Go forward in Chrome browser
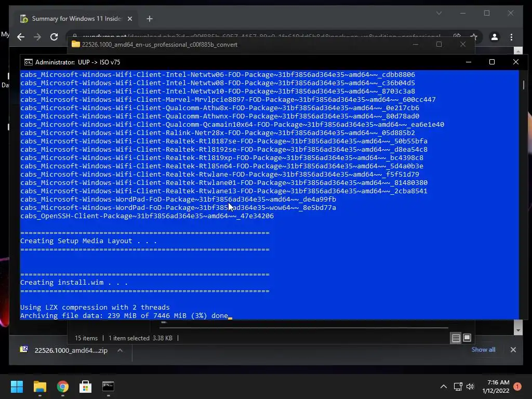Screen dimensions: 532x399 [x=37, y=37]
